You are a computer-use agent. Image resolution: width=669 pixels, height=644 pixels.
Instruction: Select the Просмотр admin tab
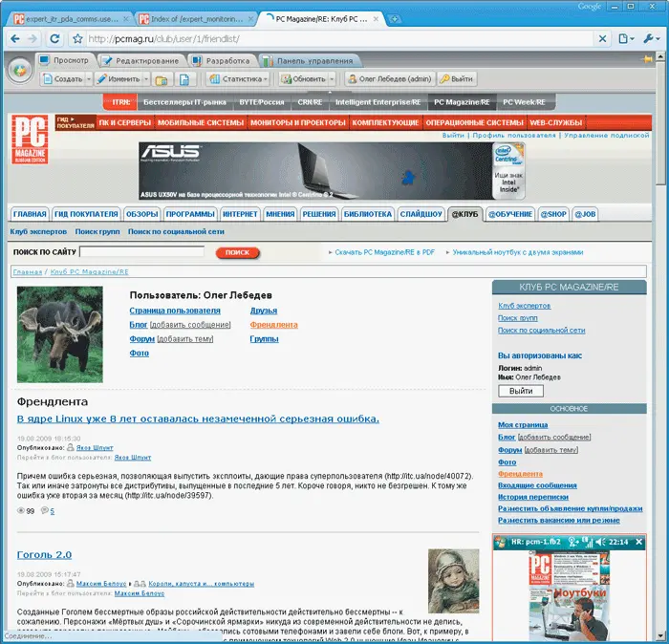(65, 60)
